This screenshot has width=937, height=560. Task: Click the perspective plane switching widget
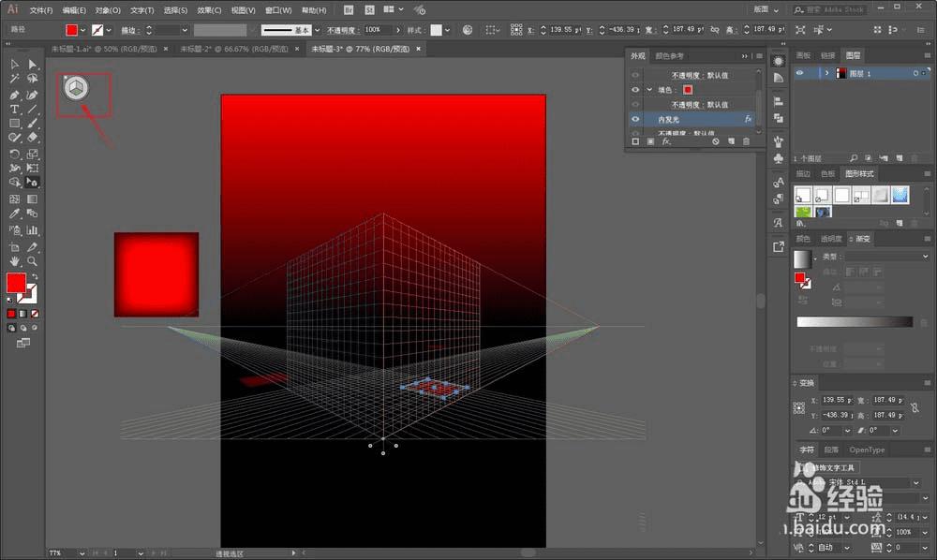tap(77, 88)
